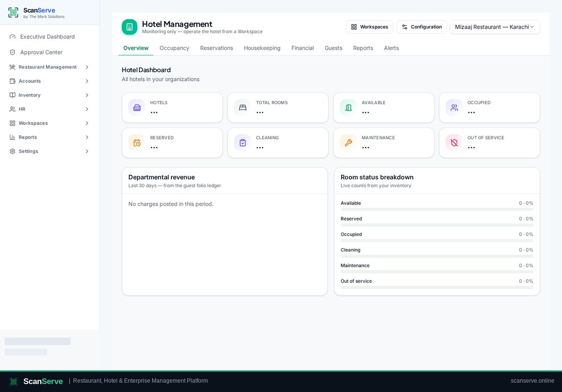The width and height of the screenshot is (562, 392).
Task: Click the Hotels card building icon
Action: 137,107
